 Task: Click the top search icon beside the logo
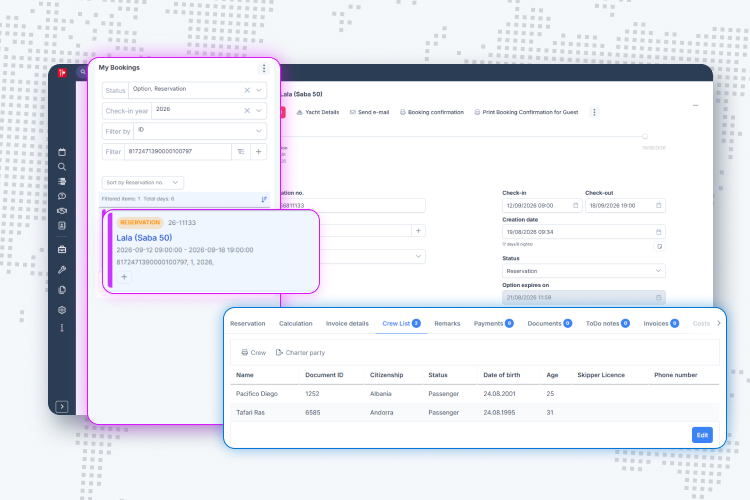point(83,72)
